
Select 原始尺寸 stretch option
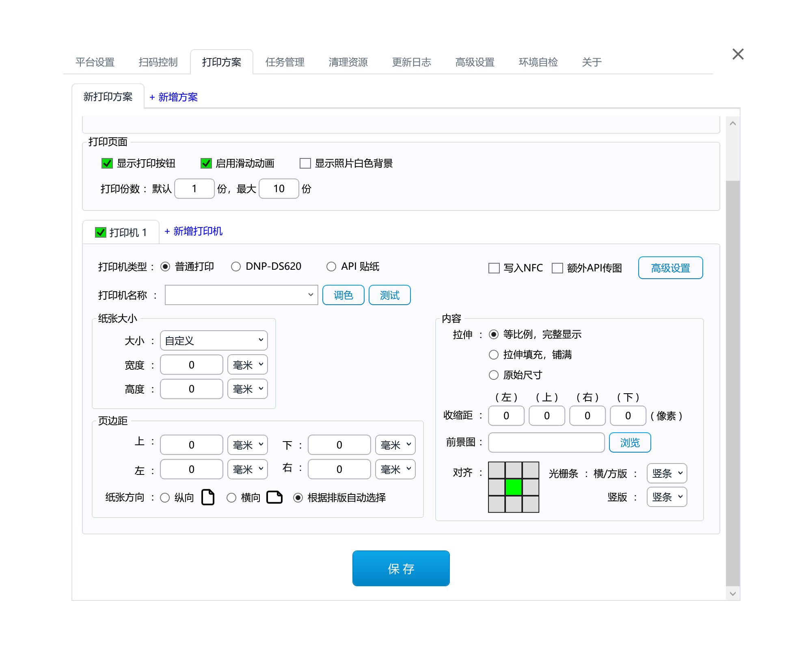(x=494, y=375)
